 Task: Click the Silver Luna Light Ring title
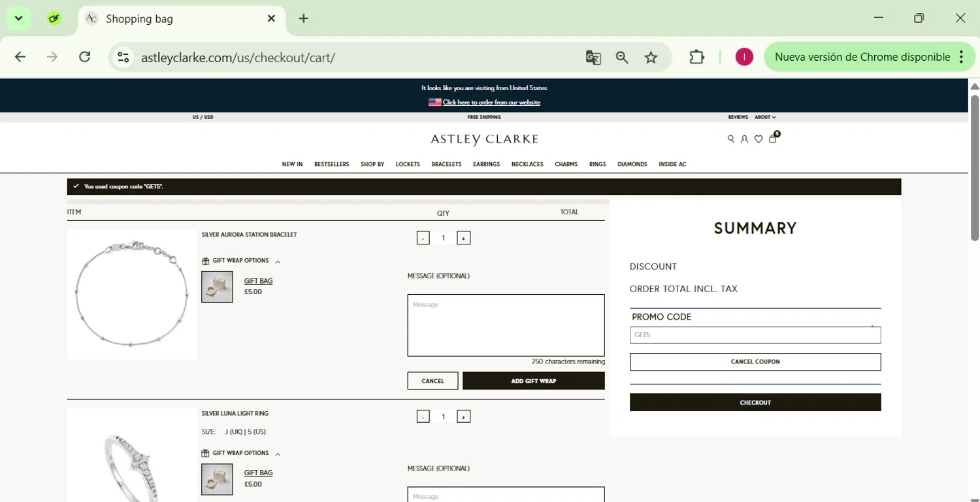coord(235,414)
